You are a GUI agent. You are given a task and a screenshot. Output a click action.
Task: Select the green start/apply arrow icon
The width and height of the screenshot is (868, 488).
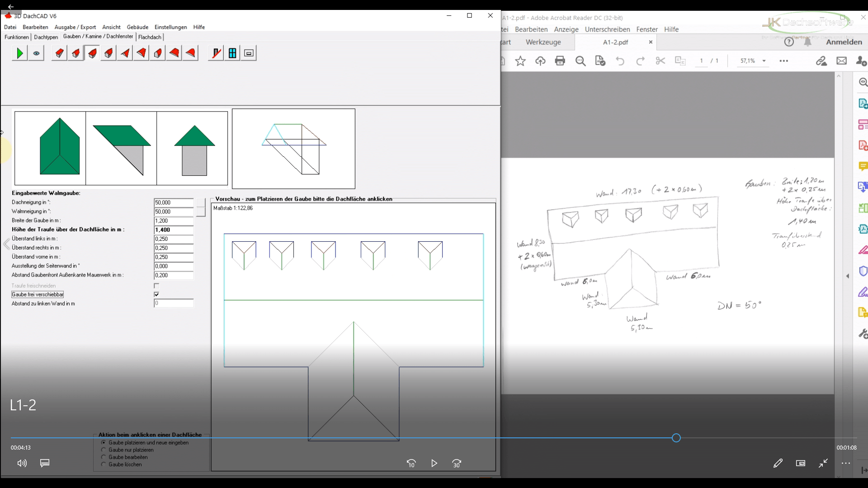19,53
